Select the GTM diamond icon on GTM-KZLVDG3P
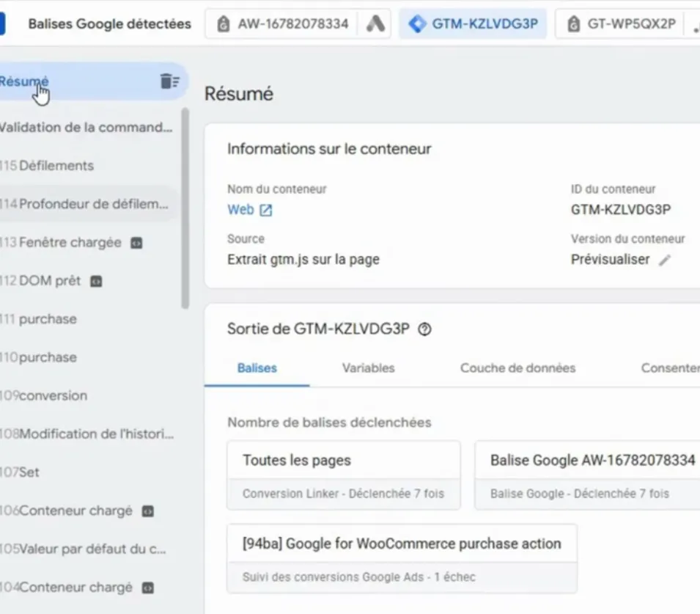This screenshot has width=700, height=614. pos(418,23)
